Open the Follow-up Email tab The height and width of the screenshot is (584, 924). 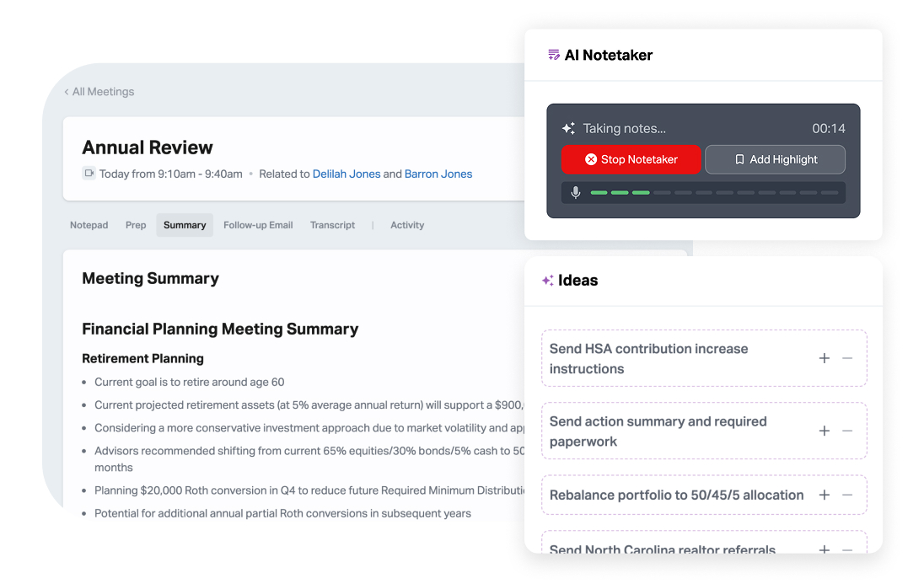258,225
